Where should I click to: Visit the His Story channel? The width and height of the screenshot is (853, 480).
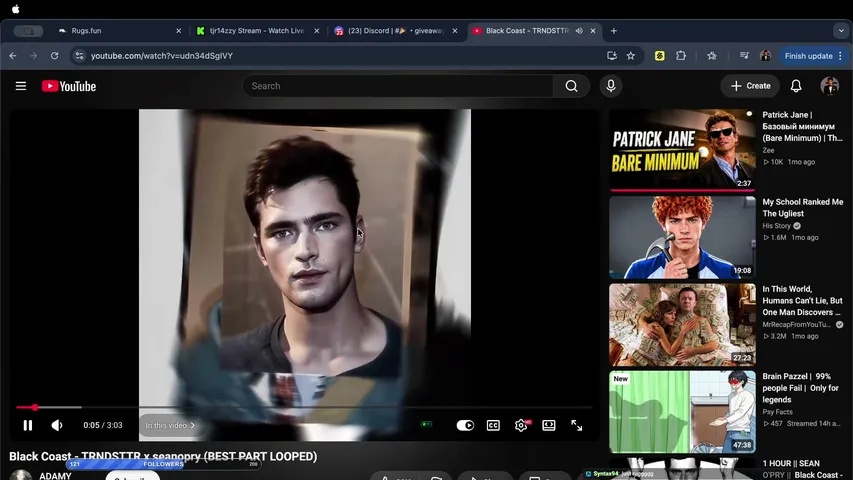point(777,226)
